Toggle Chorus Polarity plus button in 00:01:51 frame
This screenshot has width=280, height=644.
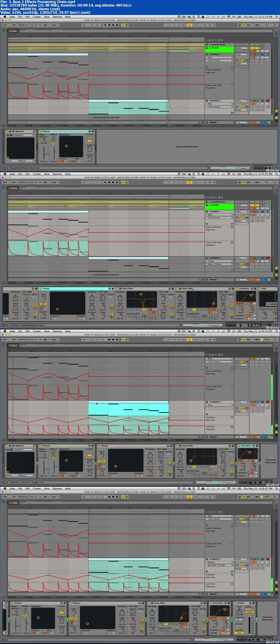point(89,140)
